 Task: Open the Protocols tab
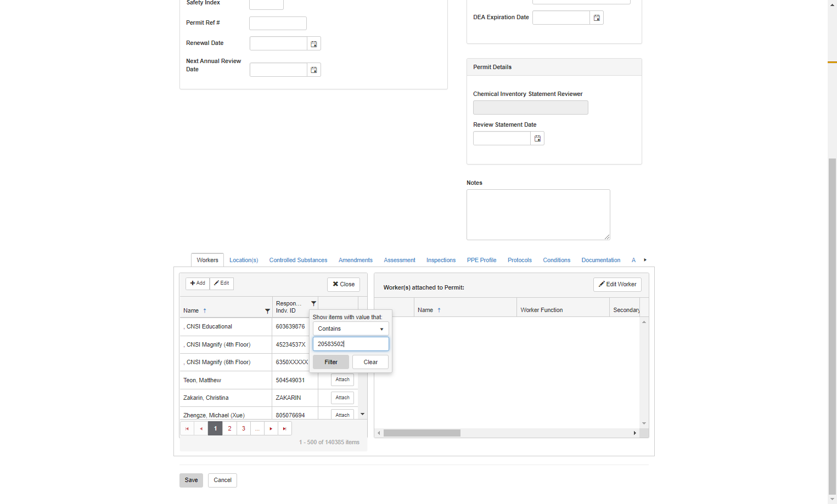[x=520, y=260]
